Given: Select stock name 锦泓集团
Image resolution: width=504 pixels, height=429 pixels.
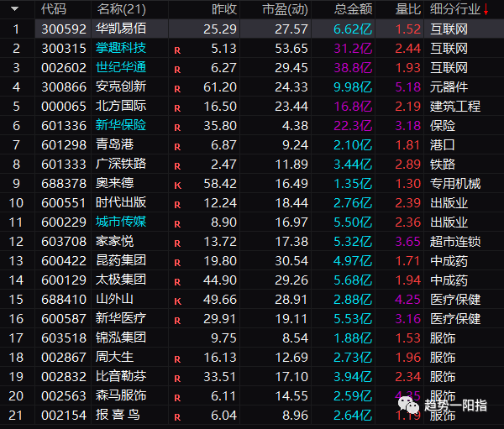Looking at the screenshot, I should point(121,337).
